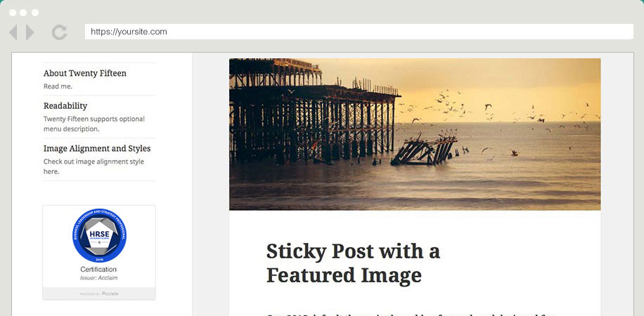Image resolution: width=644 pixels, height=316 pixels.
Task: Open About Twenty Fifteen menu item
Action: (85, 73)
